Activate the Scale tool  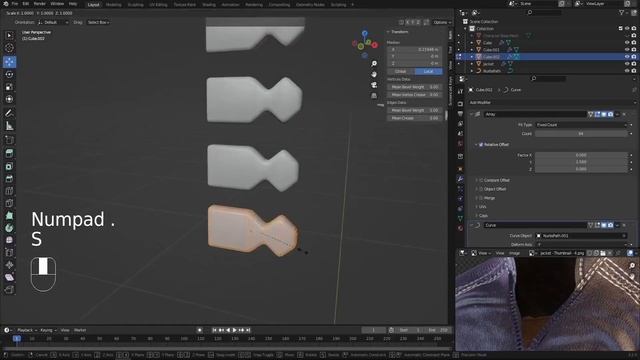point(9,87)
